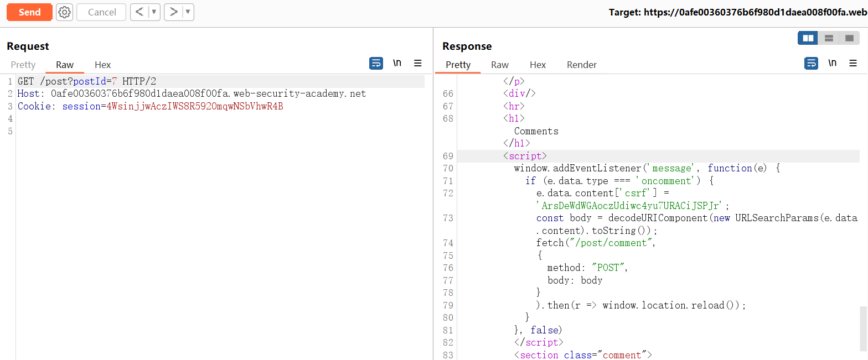The image size is (868, 360).
Task: Toggle word wrap in Request panel
Action: click(376, 63)
